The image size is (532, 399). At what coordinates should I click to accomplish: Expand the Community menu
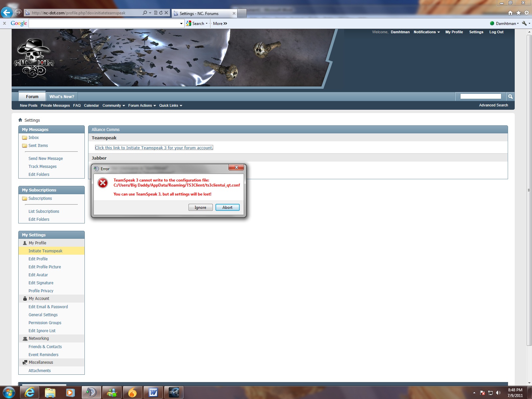pos(114,105)
